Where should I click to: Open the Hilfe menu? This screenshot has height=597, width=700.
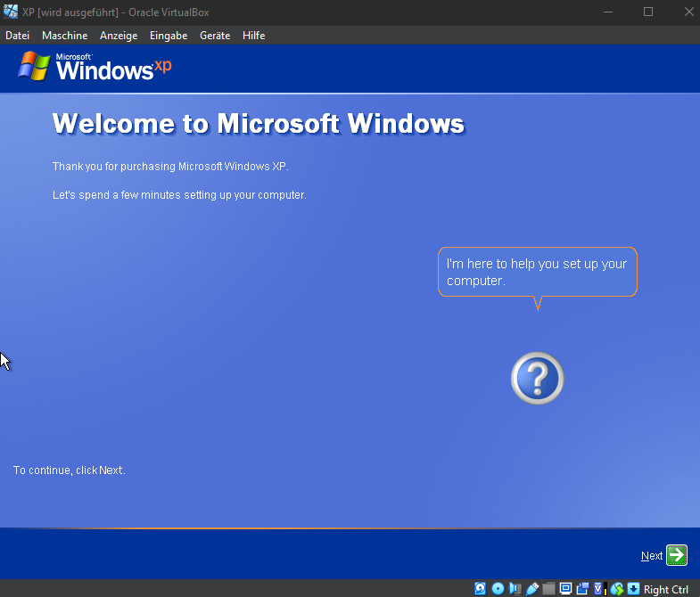253,36
